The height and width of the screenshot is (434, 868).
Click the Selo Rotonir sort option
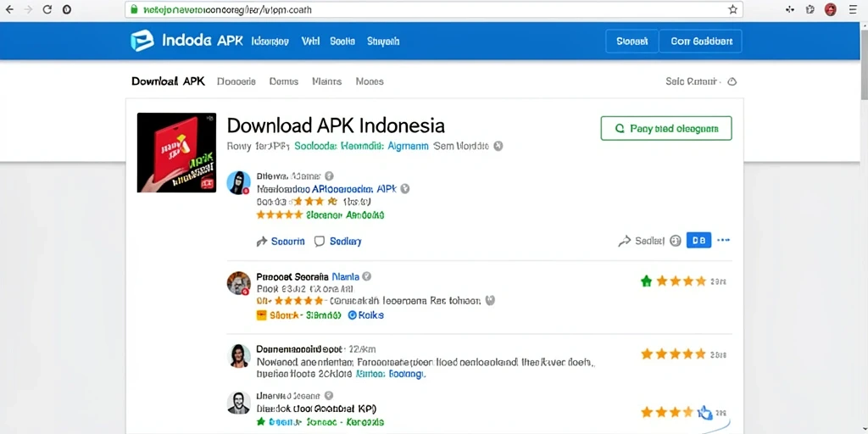[693, 81]
